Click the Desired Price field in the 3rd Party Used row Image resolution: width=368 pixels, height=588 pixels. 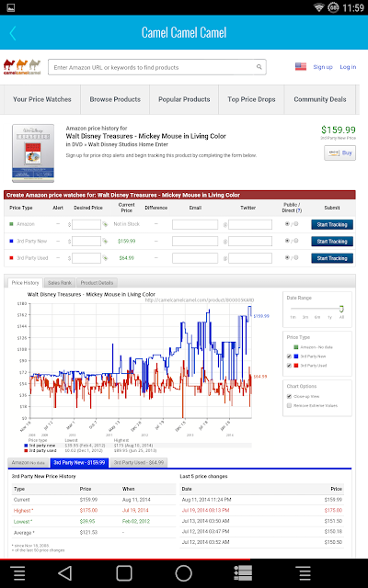(x=86, y=258)
